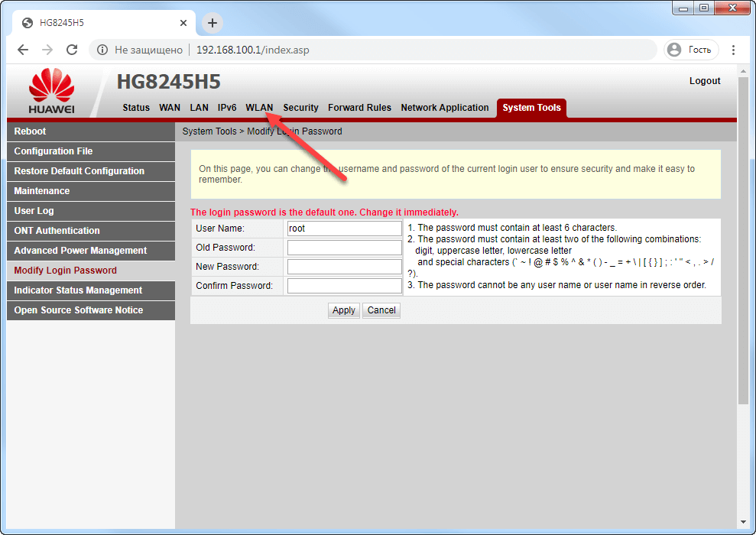Open a new tab with plus icon
Screen dimensions: 756x535
tap(213, 23)
